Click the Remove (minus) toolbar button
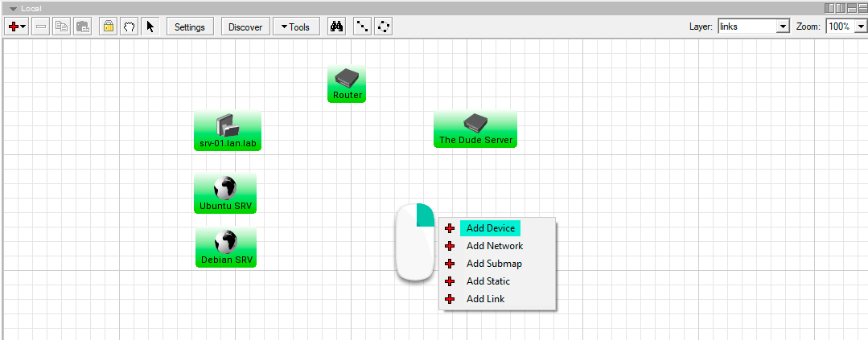 pos(40,27)
